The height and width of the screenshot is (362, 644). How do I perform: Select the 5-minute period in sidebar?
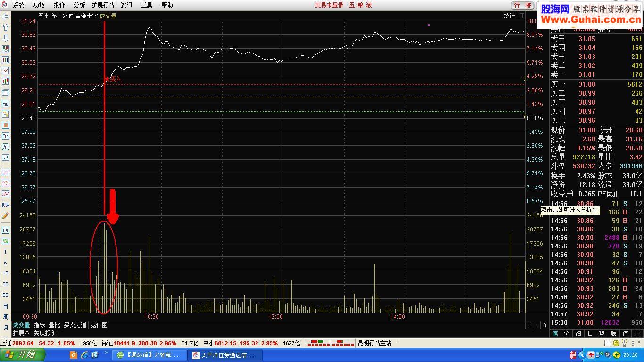point(6,263)
